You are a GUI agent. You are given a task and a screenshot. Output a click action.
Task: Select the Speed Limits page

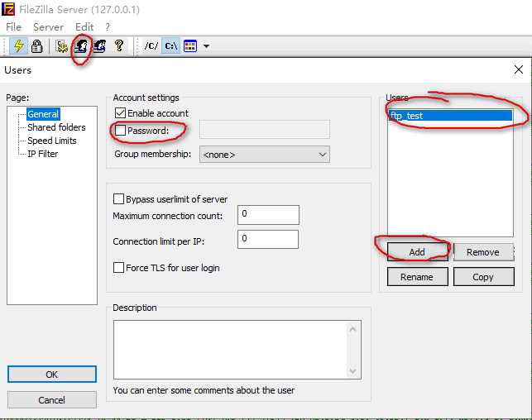click(x=52, y=141)
